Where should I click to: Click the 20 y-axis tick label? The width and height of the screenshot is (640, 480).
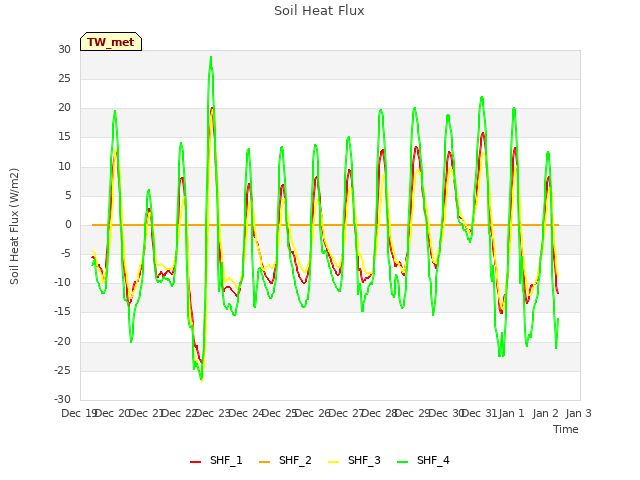64,108
